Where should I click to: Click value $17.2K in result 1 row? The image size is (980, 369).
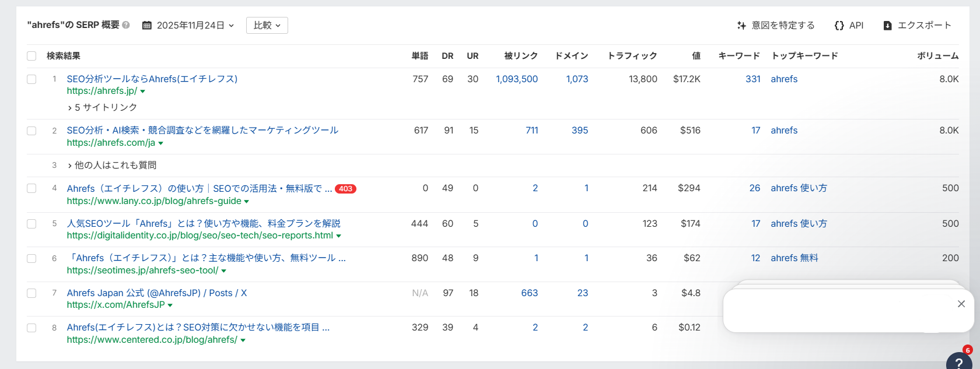coord(687,79)
